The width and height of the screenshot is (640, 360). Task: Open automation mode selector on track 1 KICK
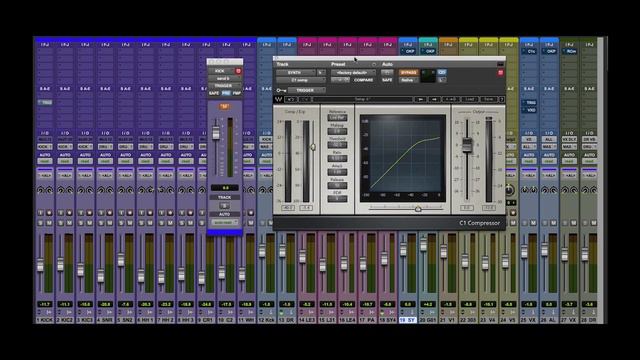point(44,161)
